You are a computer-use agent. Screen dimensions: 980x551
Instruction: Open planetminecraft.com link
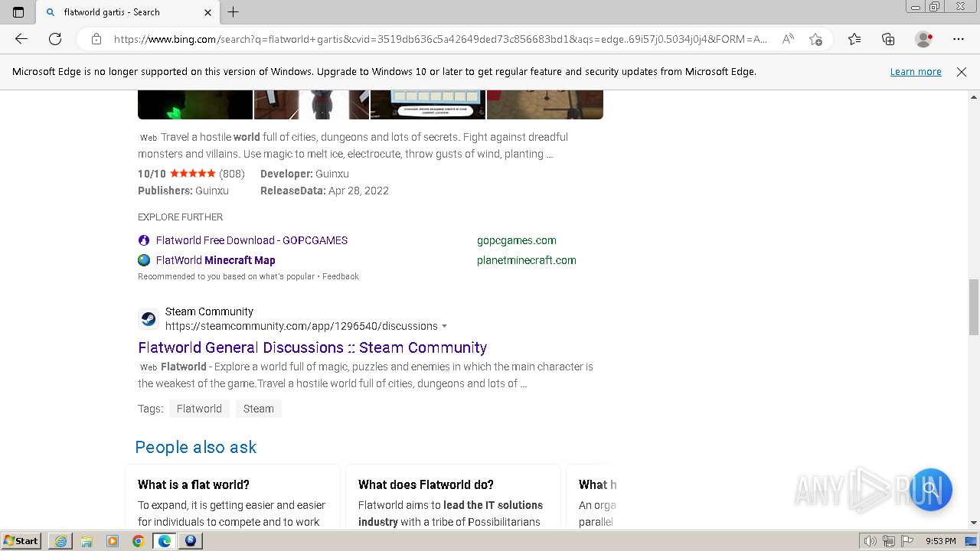click(x=527, y=260)
